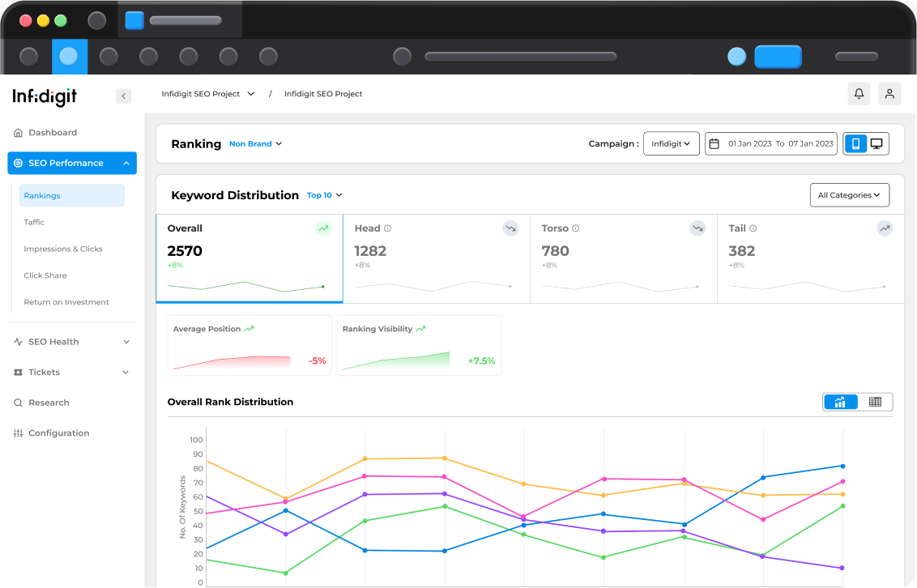
Task: Click the info icon next to Tail
Action: point(753,228)
